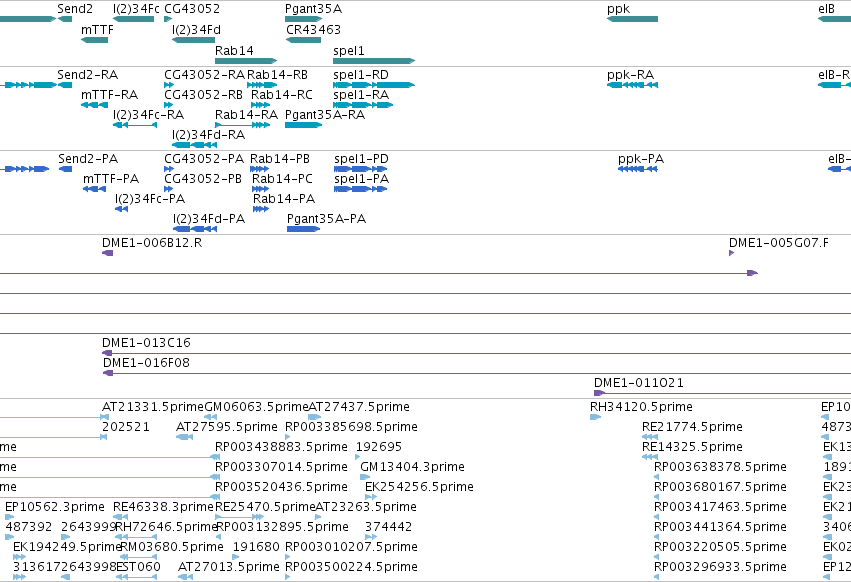Click the Rab14-RA transcript label
851x582 pixels.
246,115
